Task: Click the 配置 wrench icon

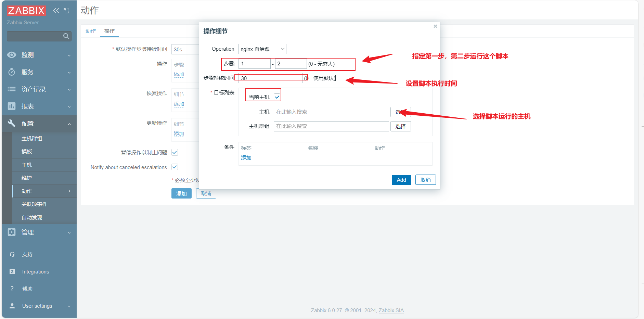Action: 12,123
